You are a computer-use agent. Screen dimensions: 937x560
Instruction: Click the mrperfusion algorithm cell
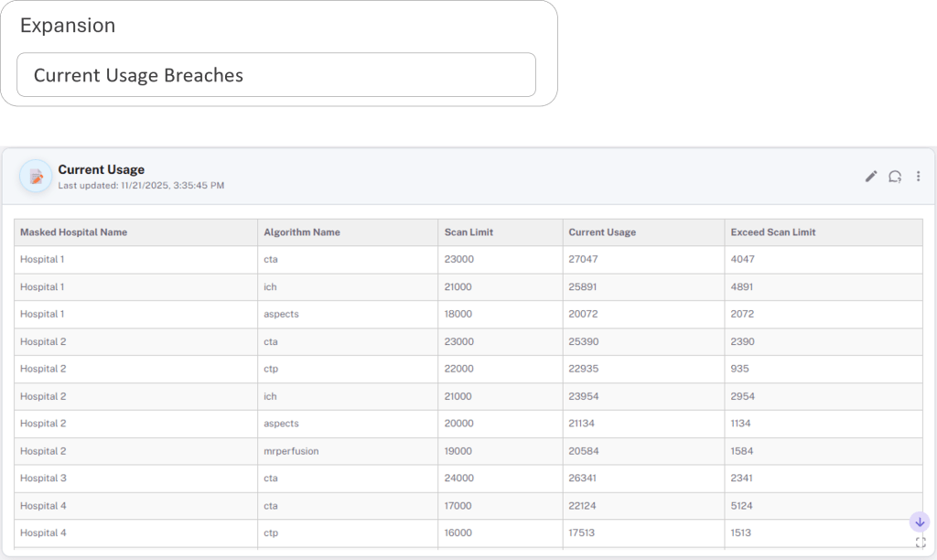click(291, 451)
